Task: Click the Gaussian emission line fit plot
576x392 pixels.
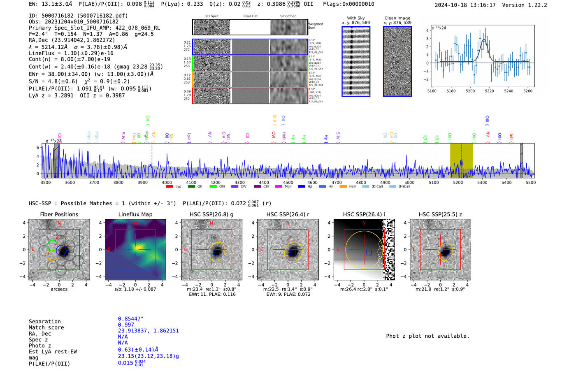Action: pyautogui.click(x=482, y=56)
